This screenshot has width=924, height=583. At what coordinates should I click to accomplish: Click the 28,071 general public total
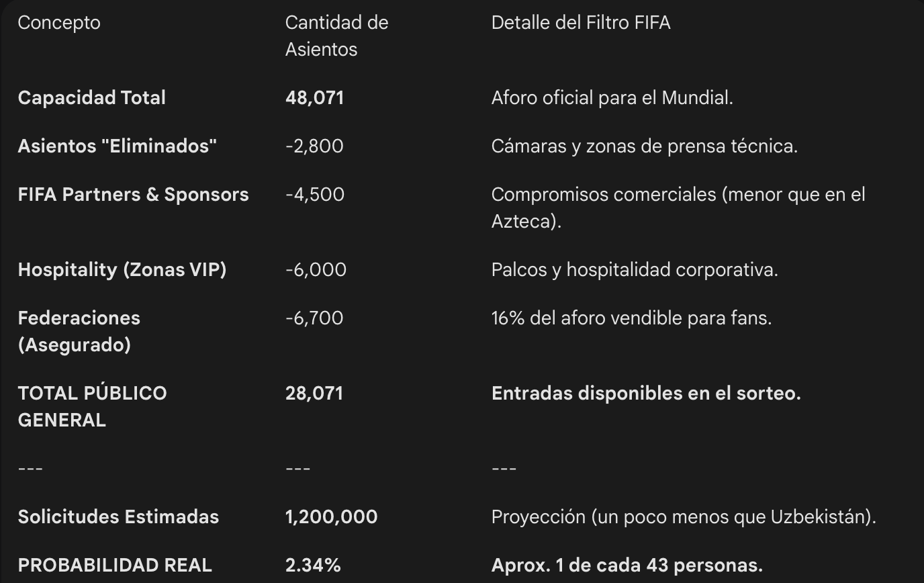point(314,394)
